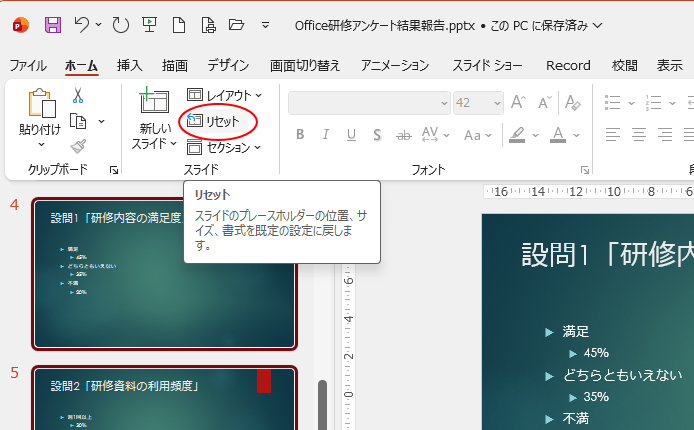
Task: Open the セクション menu
Action: click(x=224, y=147)
